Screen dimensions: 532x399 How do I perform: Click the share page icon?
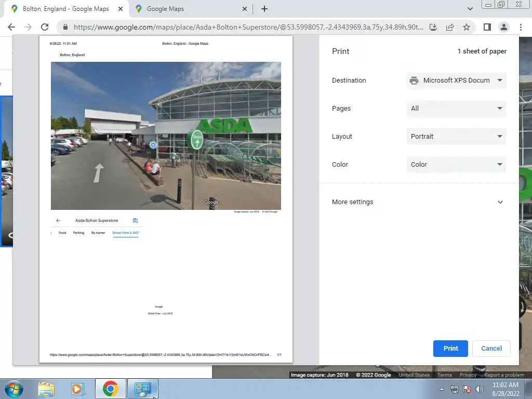450,27
